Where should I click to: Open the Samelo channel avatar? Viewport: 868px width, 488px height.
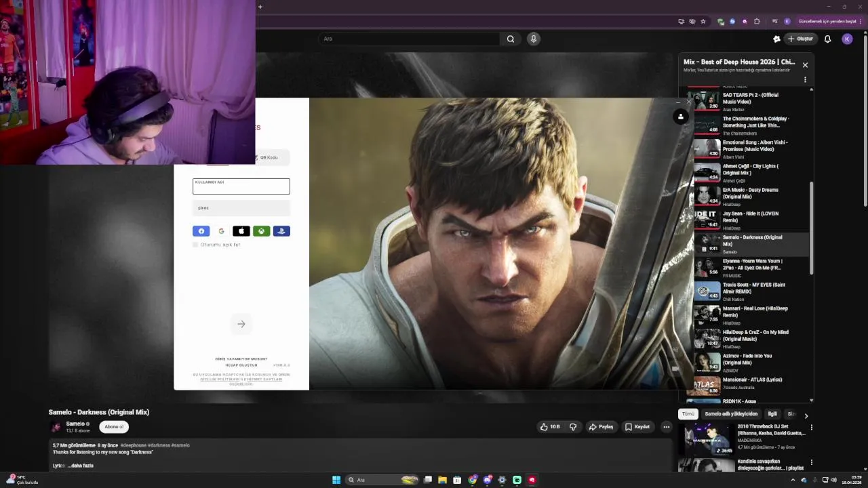click(56, 427)
